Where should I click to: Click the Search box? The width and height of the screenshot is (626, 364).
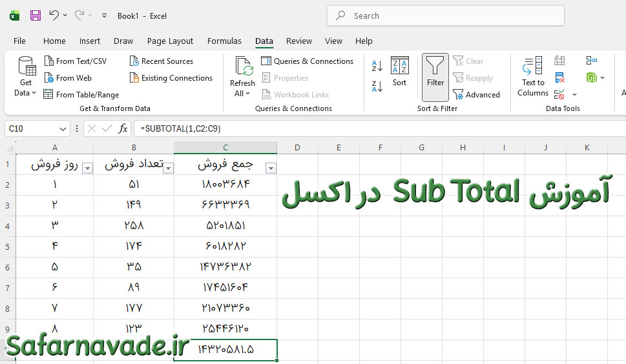446,15
